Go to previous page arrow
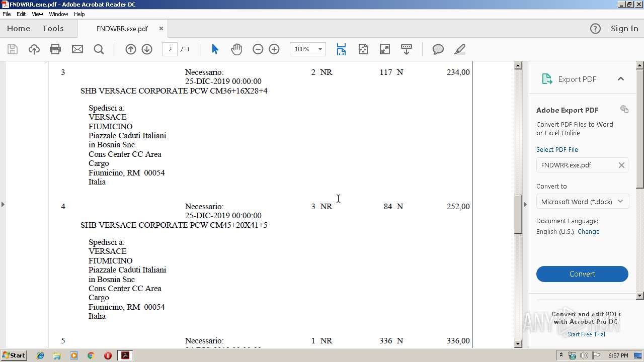 point(131,49)
